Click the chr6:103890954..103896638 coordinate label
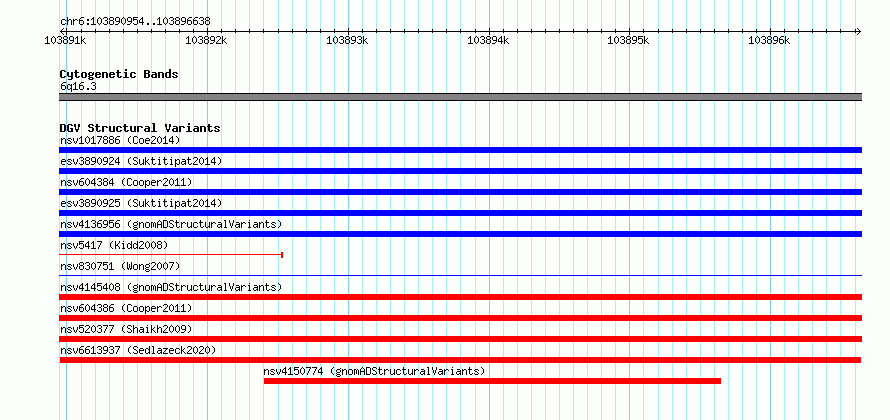 click(135, 22)
